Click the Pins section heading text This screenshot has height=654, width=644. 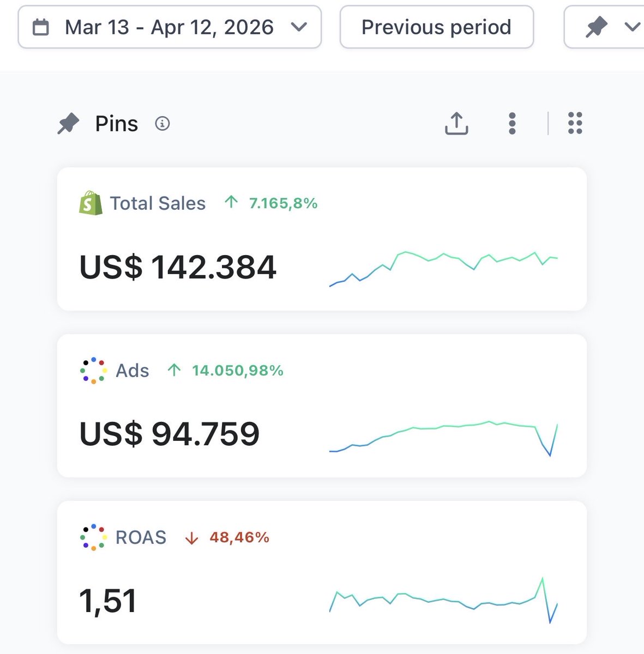tap(117, 124)
